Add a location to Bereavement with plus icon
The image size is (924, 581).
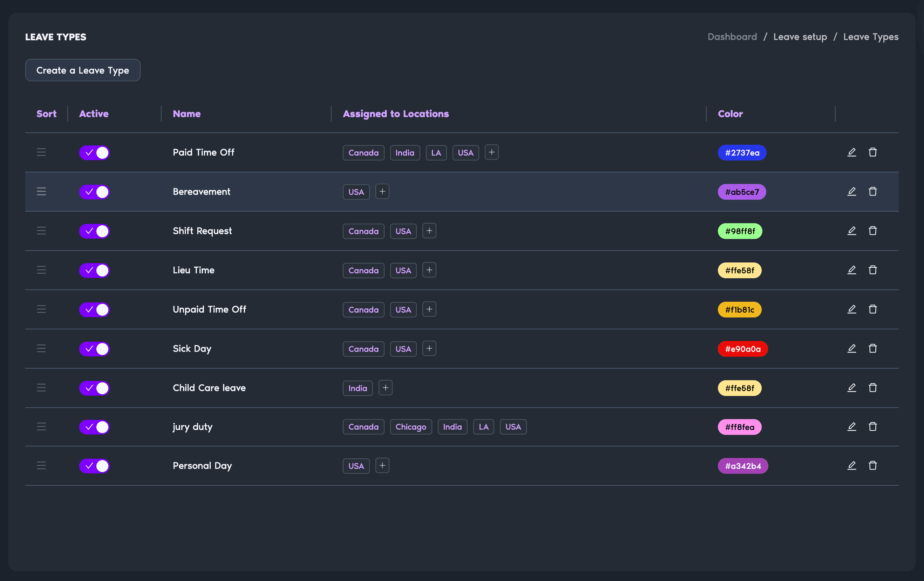(382, 191)
